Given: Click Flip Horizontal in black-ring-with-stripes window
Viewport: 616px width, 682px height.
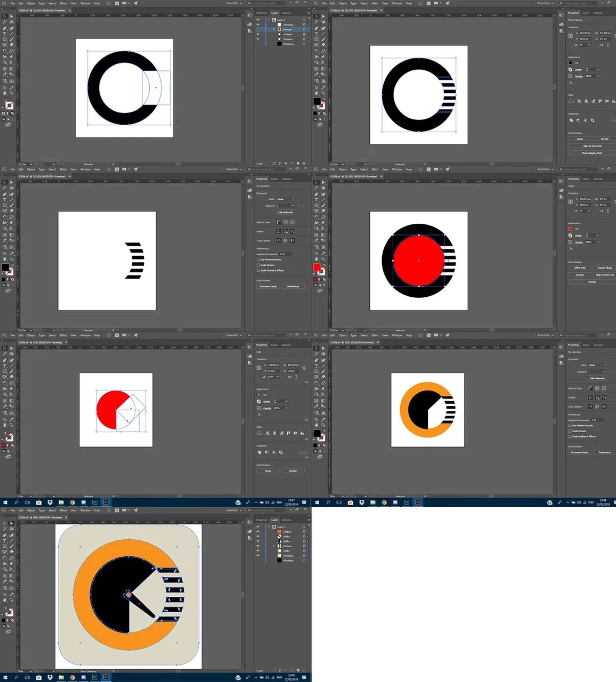Looking at the screenshot, I should pos(601,45).
